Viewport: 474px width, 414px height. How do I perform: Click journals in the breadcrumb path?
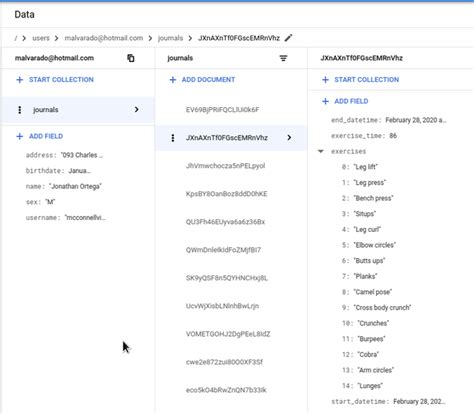coord(170,38)
